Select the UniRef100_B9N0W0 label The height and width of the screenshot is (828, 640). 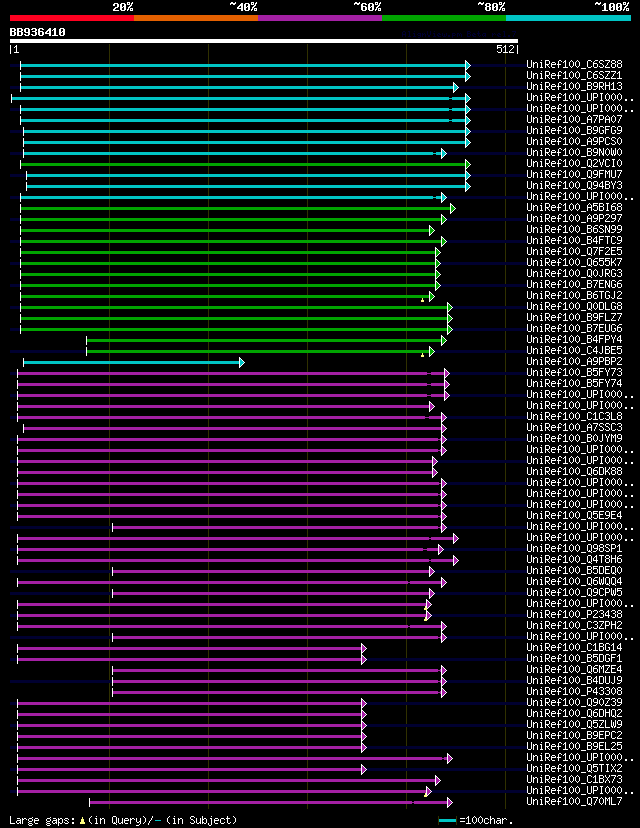click(x=574, y=153)
